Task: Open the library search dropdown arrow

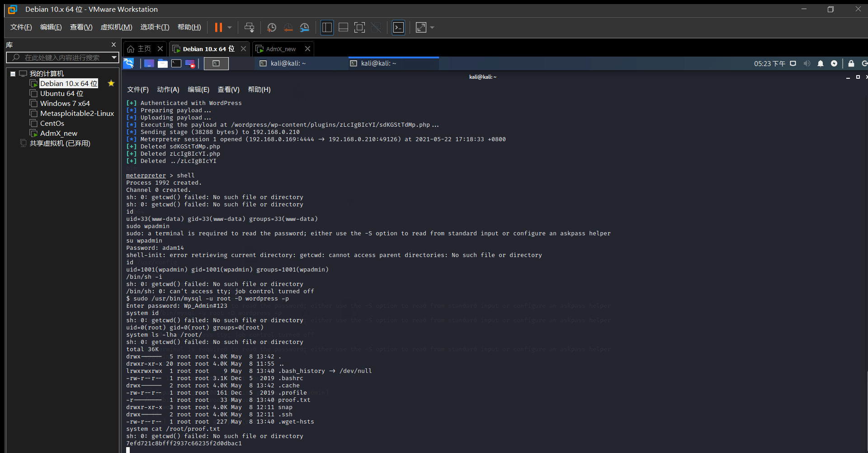Action: pyautogui.click(x=114, y=57)
